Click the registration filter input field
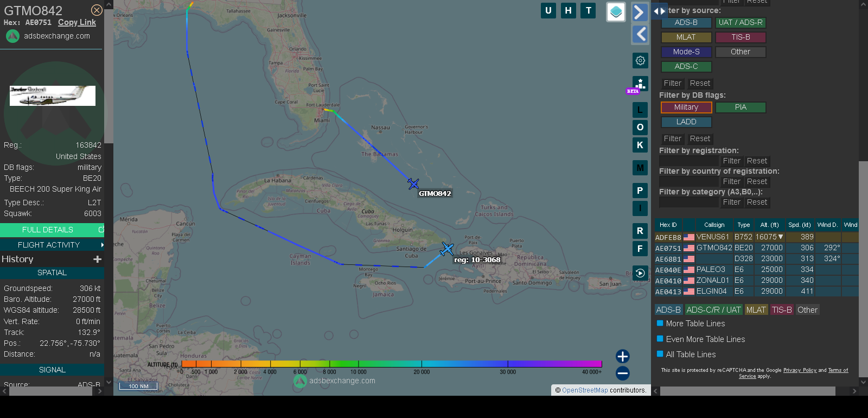This screenshot has height=418, width=868. click(689, 161)
